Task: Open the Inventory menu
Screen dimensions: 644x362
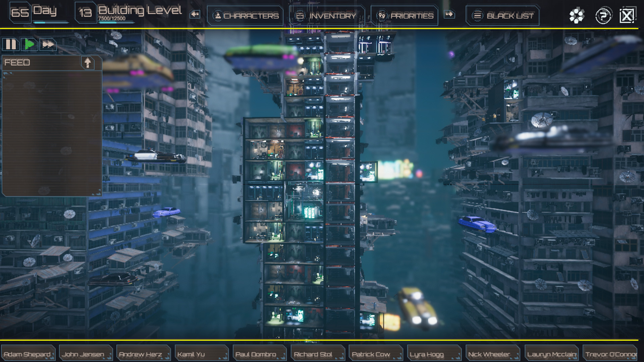Action: pyautogui.click(x=327, y=16)
